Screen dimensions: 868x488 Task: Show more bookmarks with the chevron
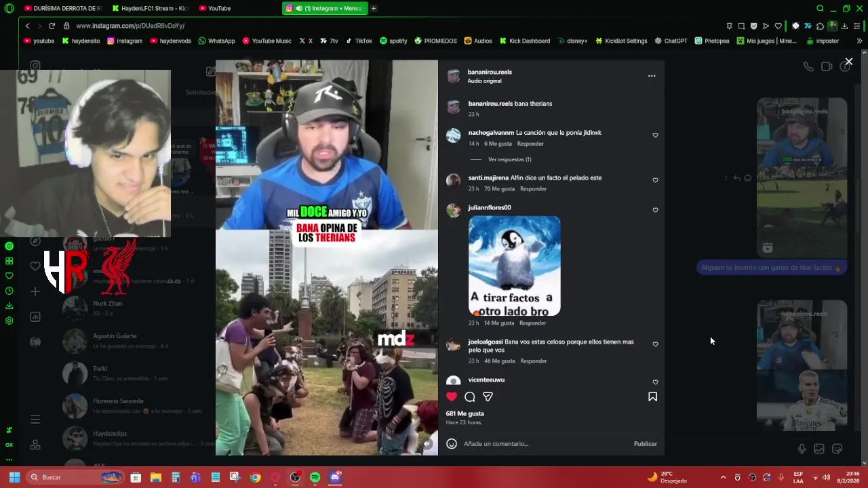859,41
